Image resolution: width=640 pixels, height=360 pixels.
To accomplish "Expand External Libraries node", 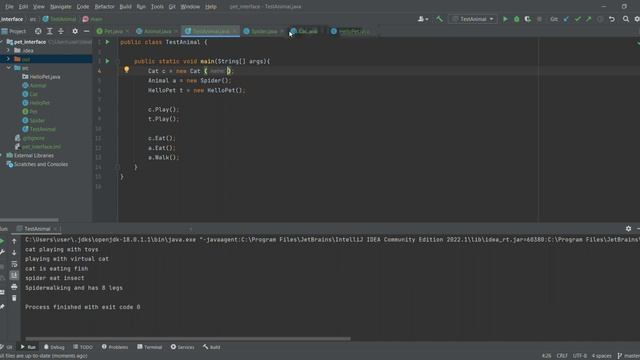I will (x=2, y=156).
